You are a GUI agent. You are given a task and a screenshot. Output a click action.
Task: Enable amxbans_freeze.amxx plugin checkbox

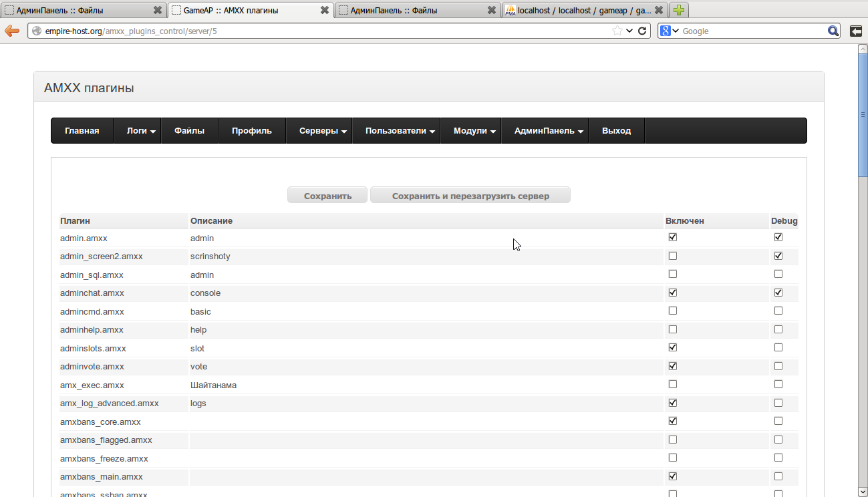(x=673, y=458)
